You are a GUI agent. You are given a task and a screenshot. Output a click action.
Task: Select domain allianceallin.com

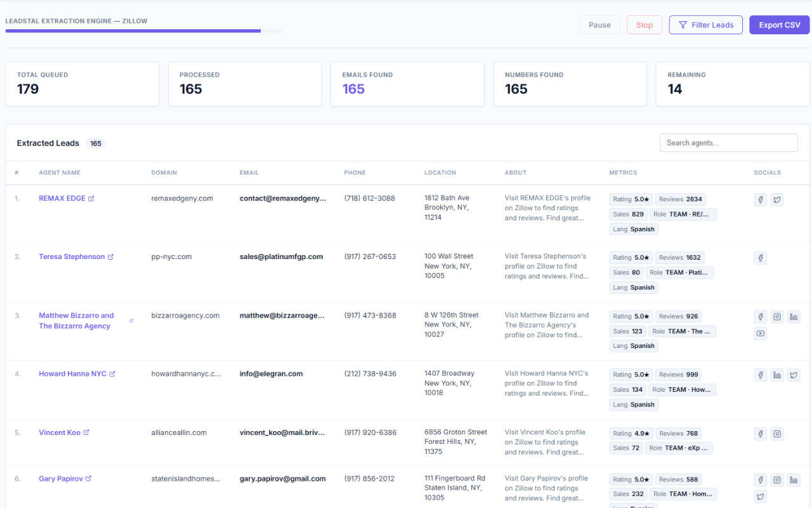pos(179,432)
